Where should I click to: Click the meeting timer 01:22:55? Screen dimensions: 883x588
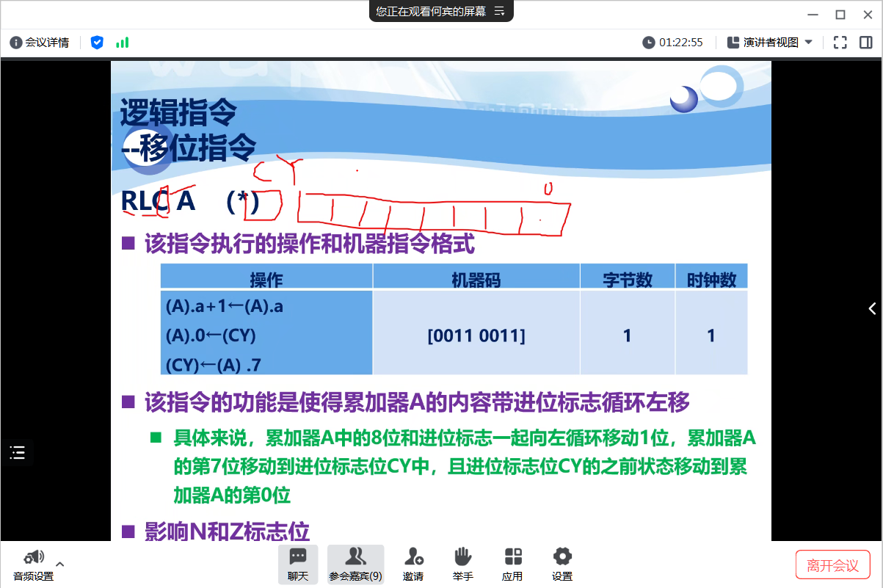pyautogui.click(x=673, y=43)
